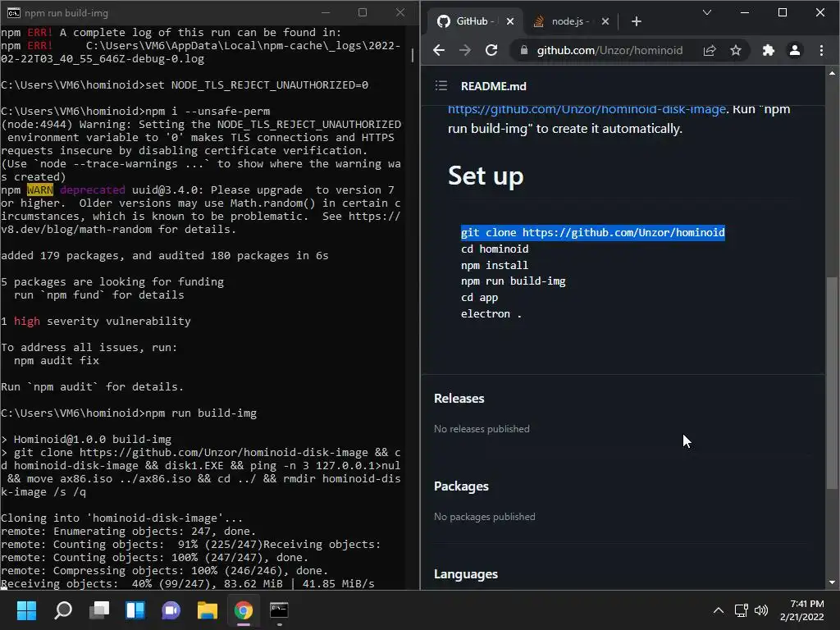Open taskbar Search
Viewport: 840px width, 630px height.
[62, 610]
